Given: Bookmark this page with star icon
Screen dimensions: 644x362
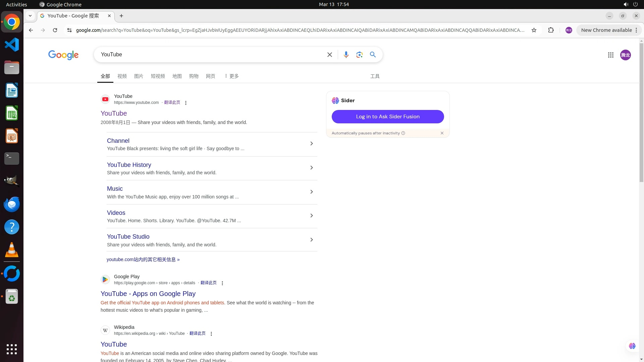Looking at the screenshot, I should pos(534,30).
